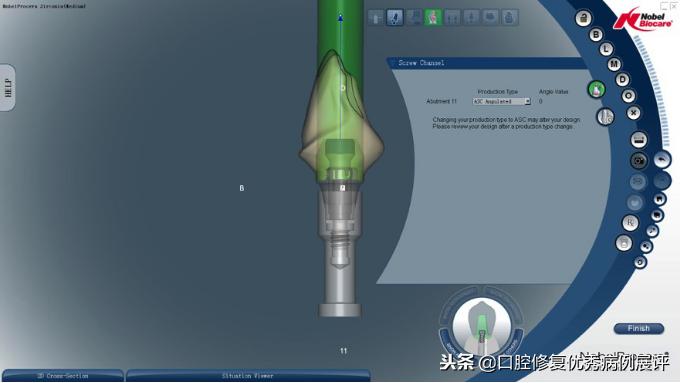Open the 2D Cross-Section tab
The image size is (681, 383).
pos(63,376)
